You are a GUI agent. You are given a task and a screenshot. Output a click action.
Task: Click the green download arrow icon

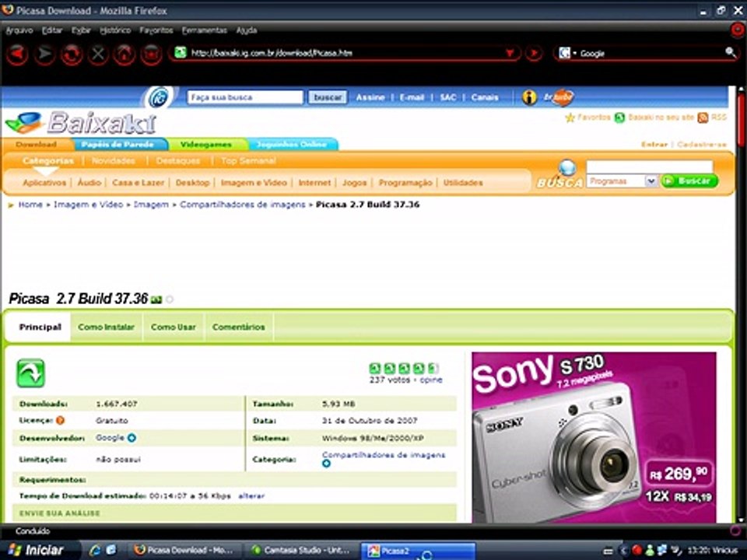click(x=31, y=373)
